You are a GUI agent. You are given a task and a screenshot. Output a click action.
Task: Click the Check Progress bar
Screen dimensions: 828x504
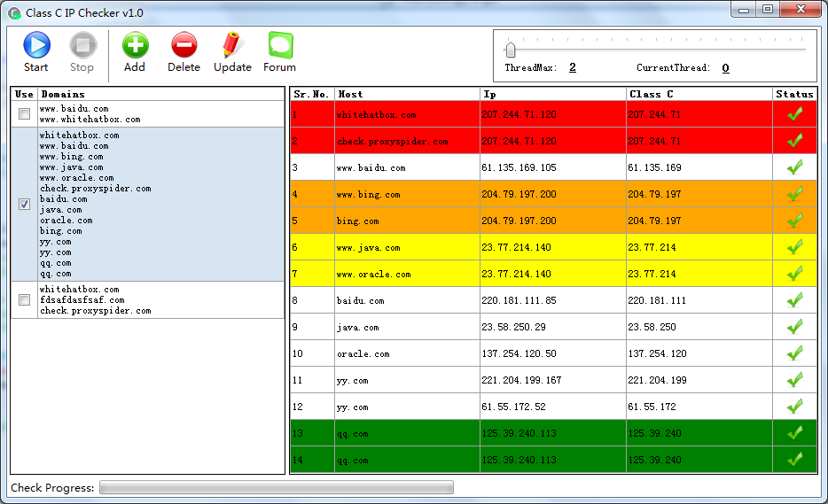pos(276,487)
